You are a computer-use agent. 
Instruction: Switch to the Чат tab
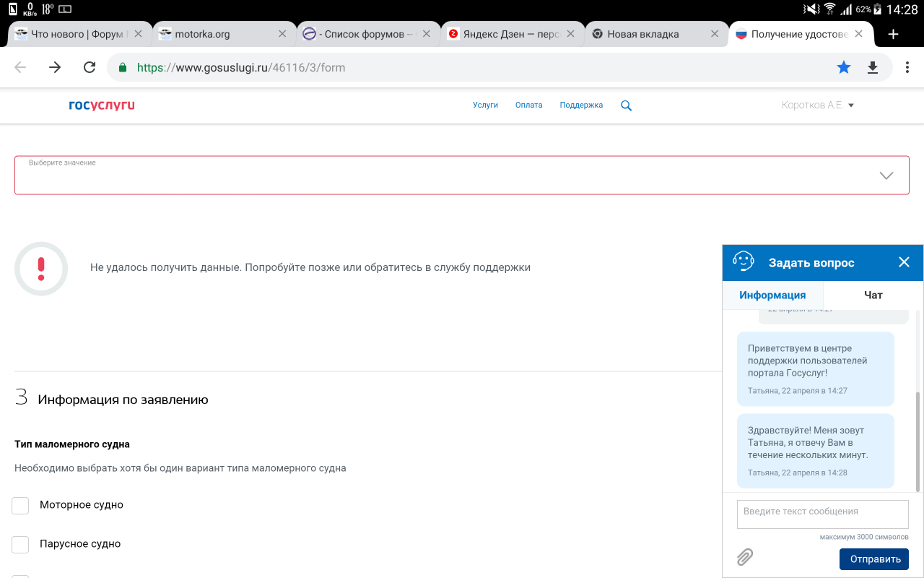pos(873,295)
